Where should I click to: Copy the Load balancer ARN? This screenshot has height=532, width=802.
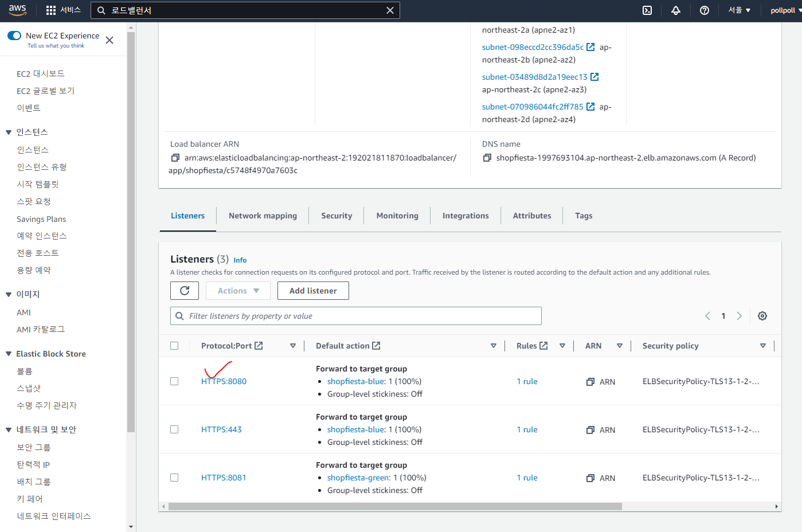tap(175, 158)
